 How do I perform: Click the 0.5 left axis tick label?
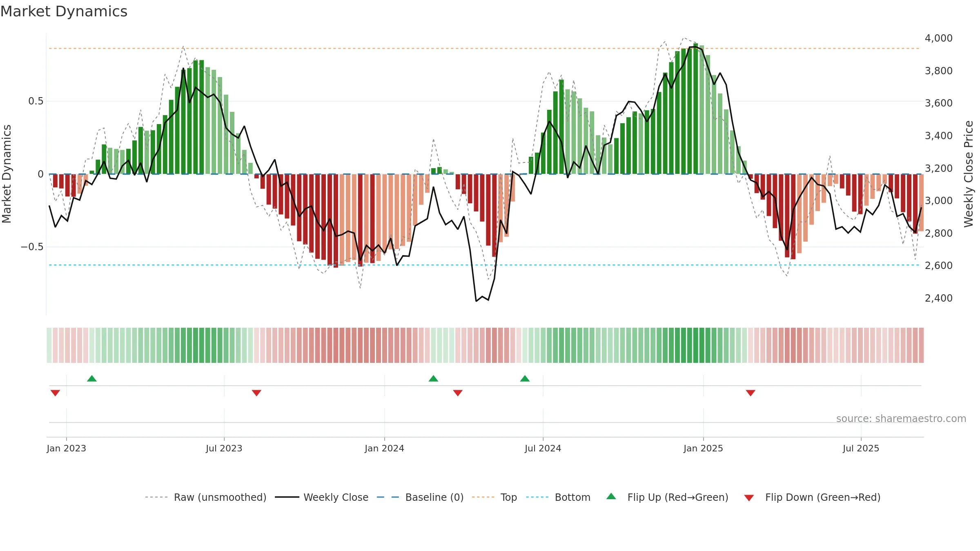36,101
